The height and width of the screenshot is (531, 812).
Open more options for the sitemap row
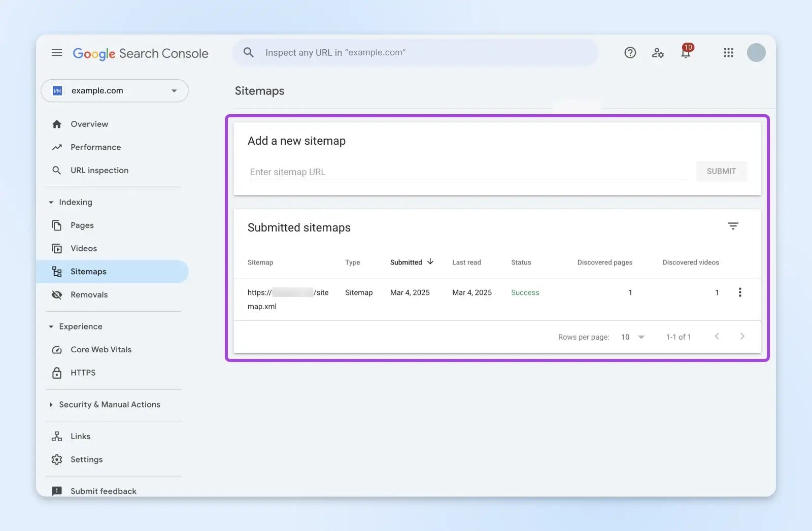[740, 292]
